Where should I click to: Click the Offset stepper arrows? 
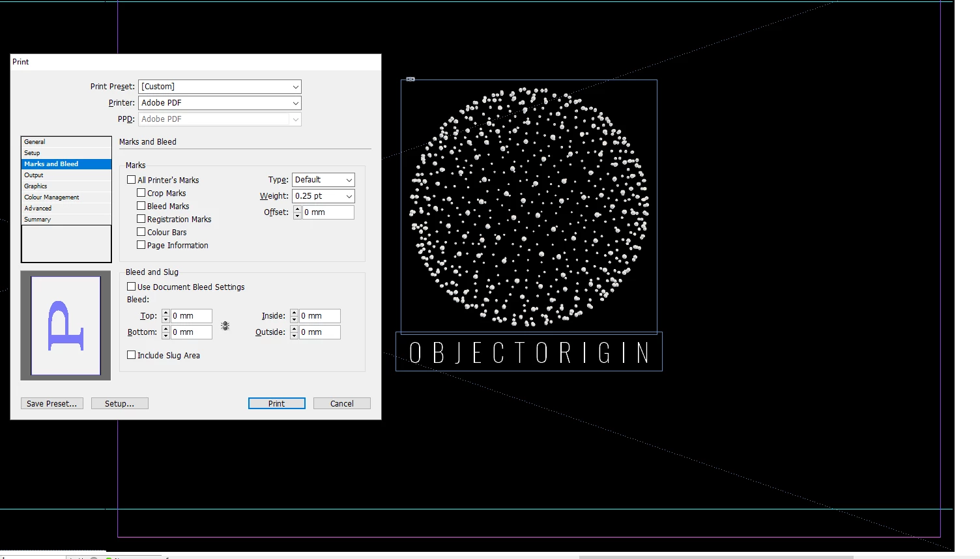click(x=298, y=212)
